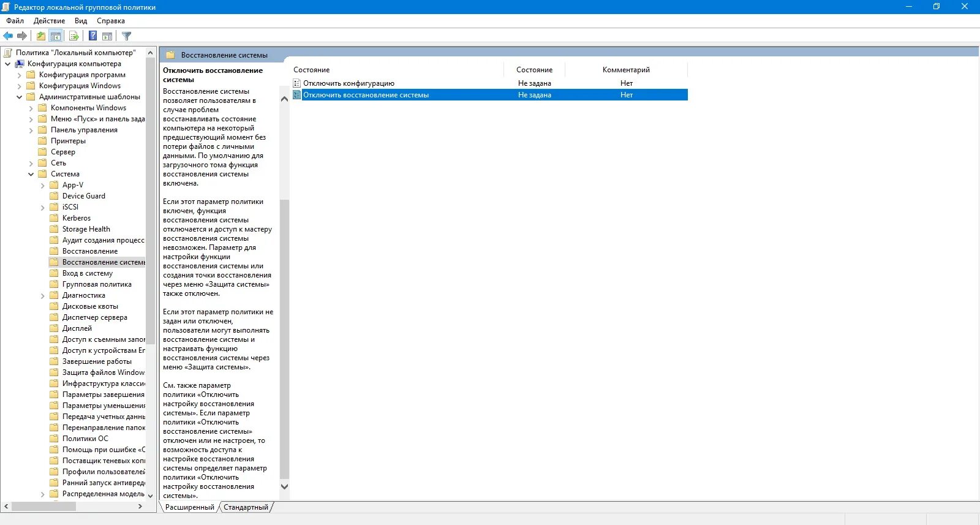Collapse the Система tree node
The width and height of the screenshot is (980, 525).
pos(31,174)
